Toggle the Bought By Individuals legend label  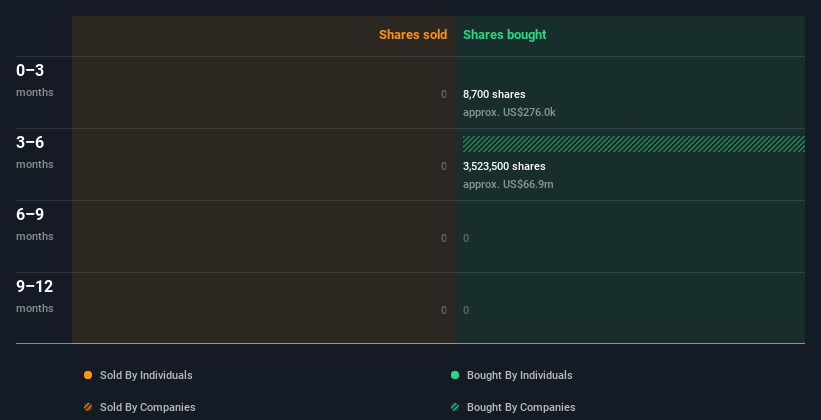pos(519,375)
